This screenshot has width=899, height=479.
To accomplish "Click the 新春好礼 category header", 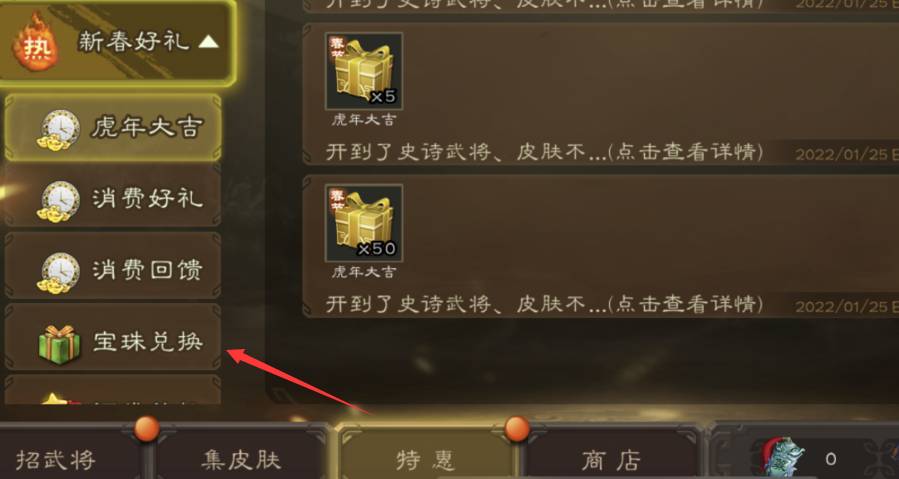I will coord(118,42).
